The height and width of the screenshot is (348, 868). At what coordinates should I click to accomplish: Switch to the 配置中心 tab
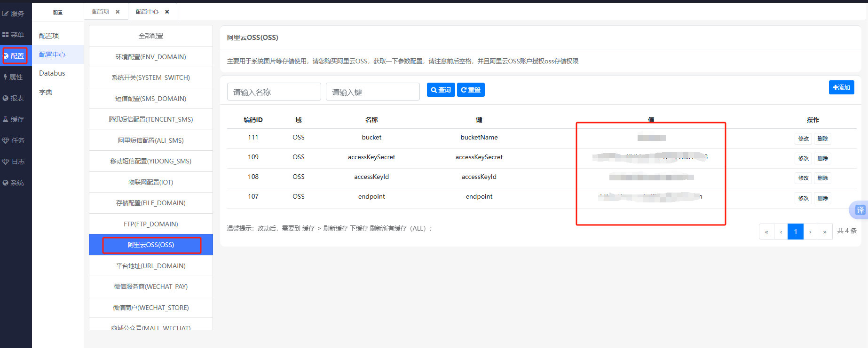coord(147,12)
